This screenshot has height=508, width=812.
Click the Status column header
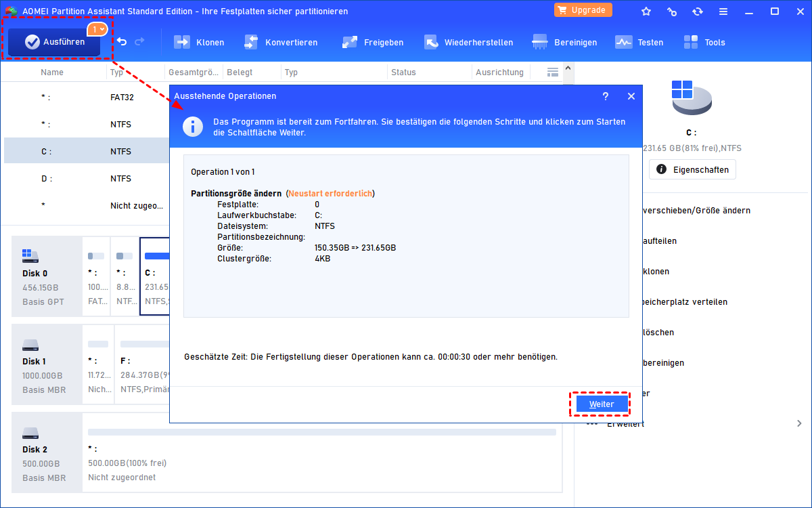tap(403, 72)
